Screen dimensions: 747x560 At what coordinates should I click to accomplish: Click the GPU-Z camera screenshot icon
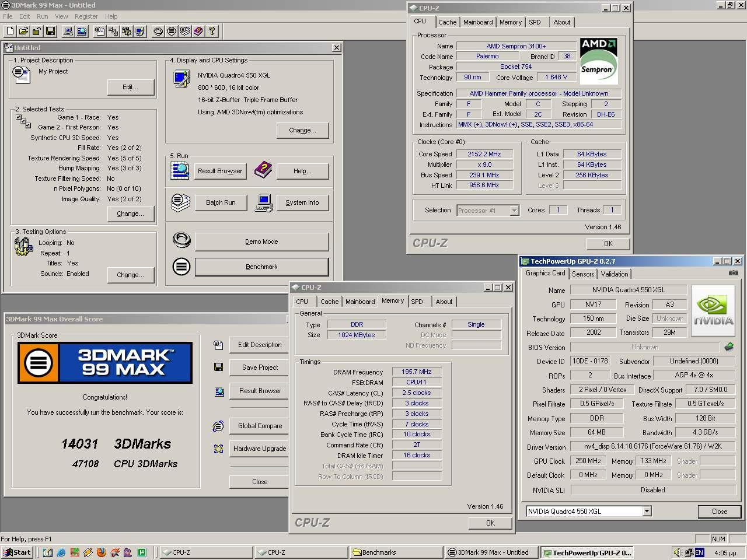(734, 272)
